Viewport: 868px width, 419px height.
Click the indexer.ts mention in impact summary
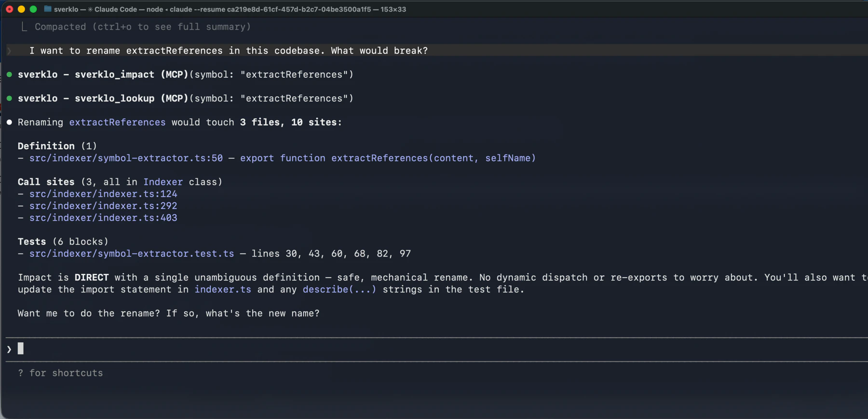point(222,289)
